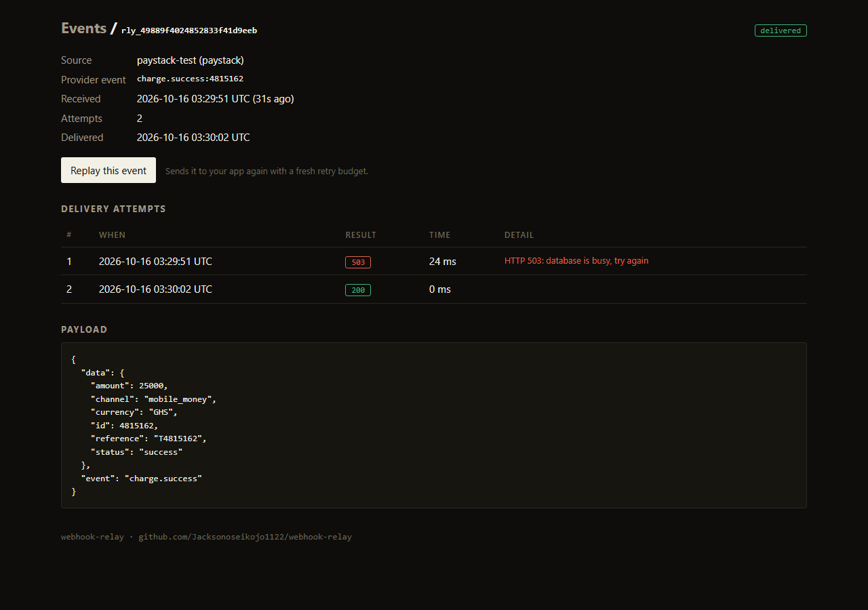Screen dimensions: 868x610
Task: Click the 503 result badge
Action: pos(358,262)
